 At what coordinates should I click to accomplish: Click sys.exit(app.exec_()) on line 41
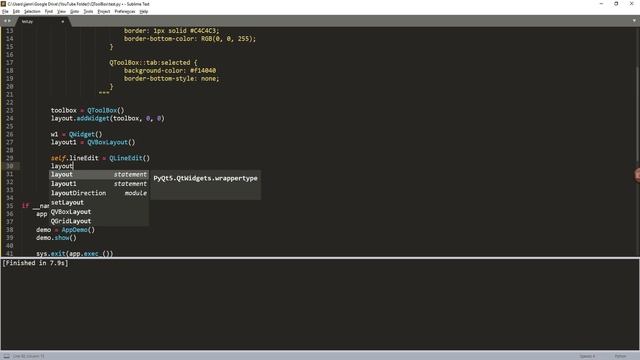(75, 253)
